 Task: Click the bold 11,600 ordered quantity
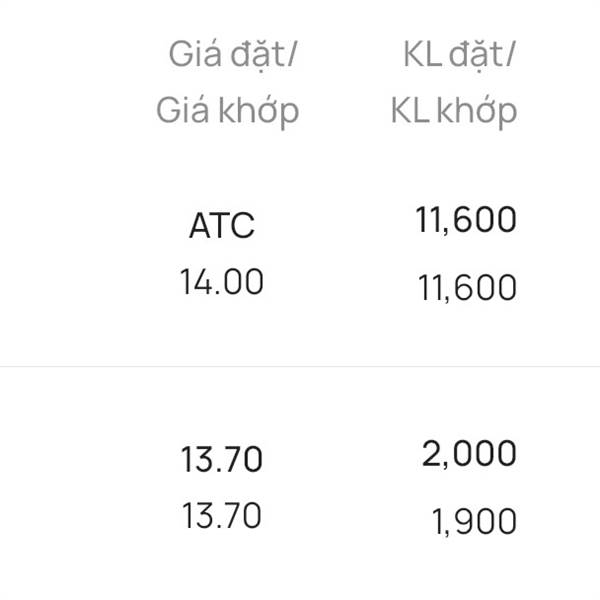(x=466, y=220)
